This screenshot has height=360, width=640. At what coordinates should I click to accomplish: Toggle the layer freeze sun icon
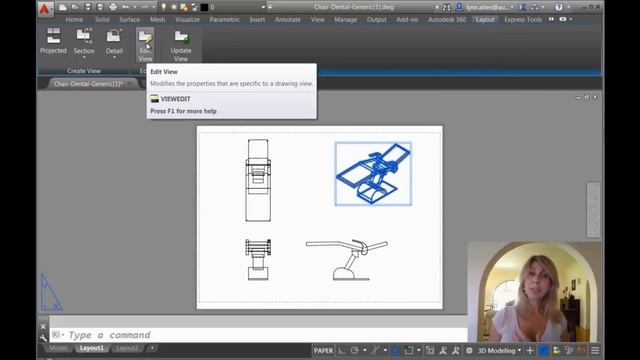point(174,7)
